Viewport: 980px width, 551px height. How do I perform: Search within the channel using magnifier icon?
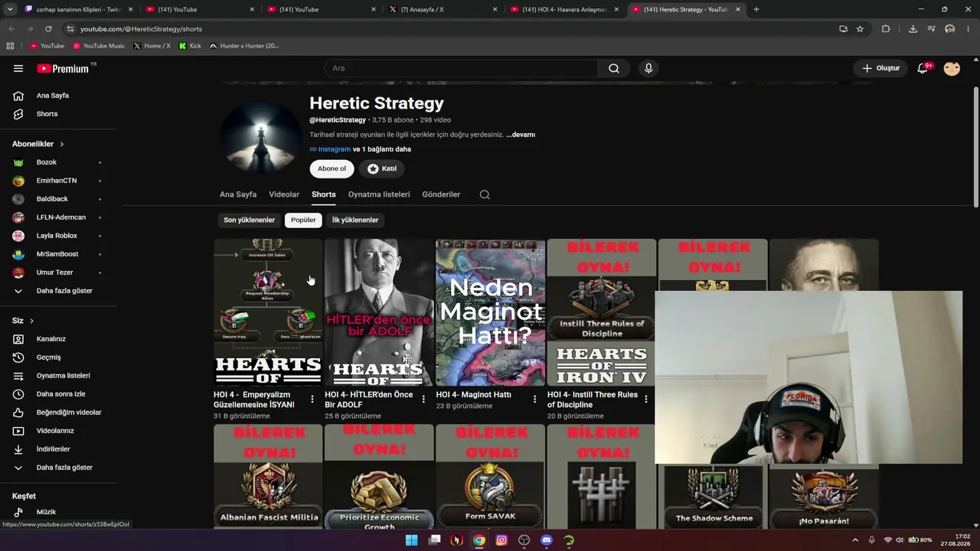[485, 194]
